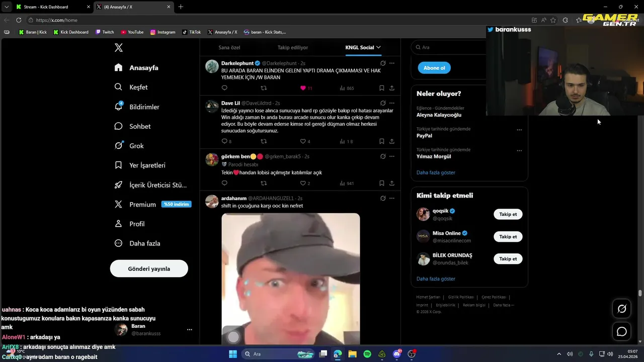This screenshot has height=362, width=644.
Task: Open Windows Start menu
Action: 233,354
